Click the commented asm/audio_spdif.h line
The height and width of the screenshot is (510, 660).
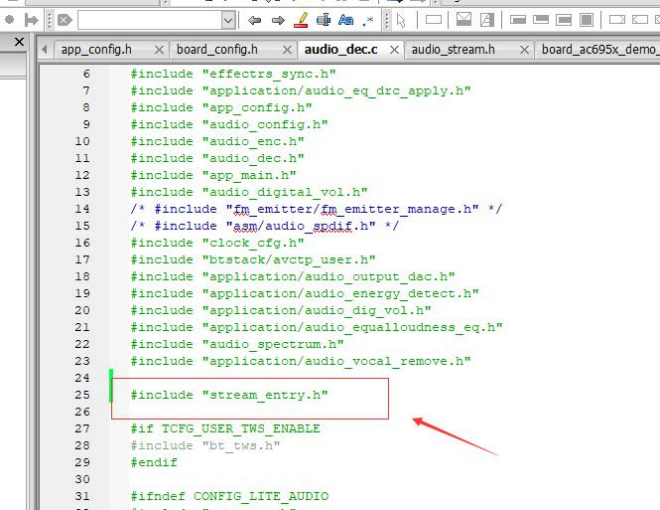(265, 226)
